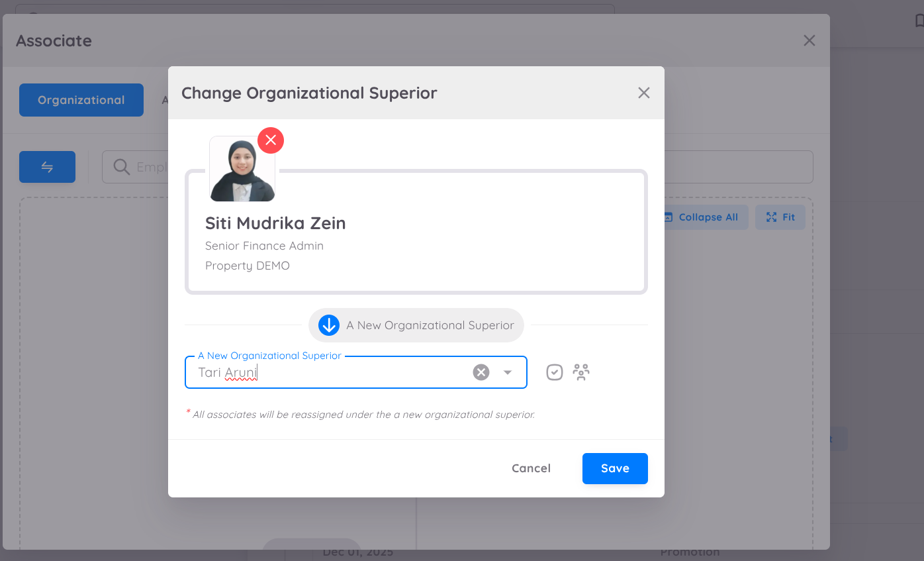
Task: Click the bookmark icon in the top right corner
Action: tap(919, 22)
